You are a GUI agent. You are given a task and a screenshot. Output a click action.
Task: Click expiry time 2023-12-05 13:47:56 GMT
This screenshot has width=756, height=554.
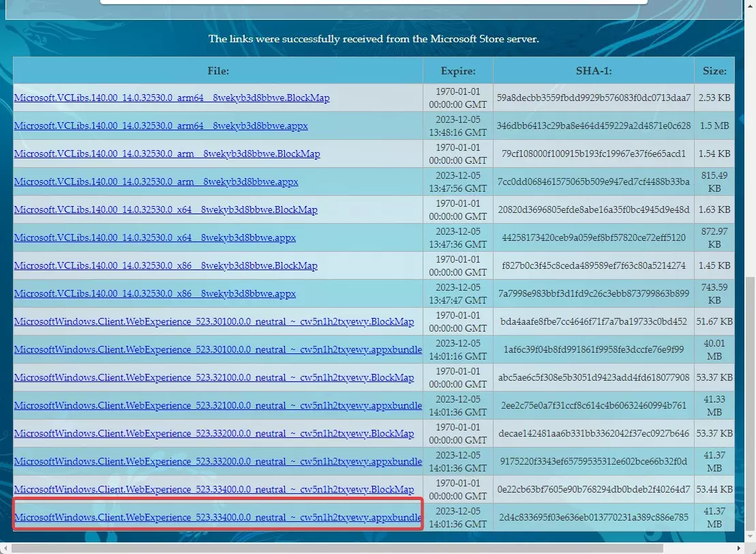click(458, 181)
